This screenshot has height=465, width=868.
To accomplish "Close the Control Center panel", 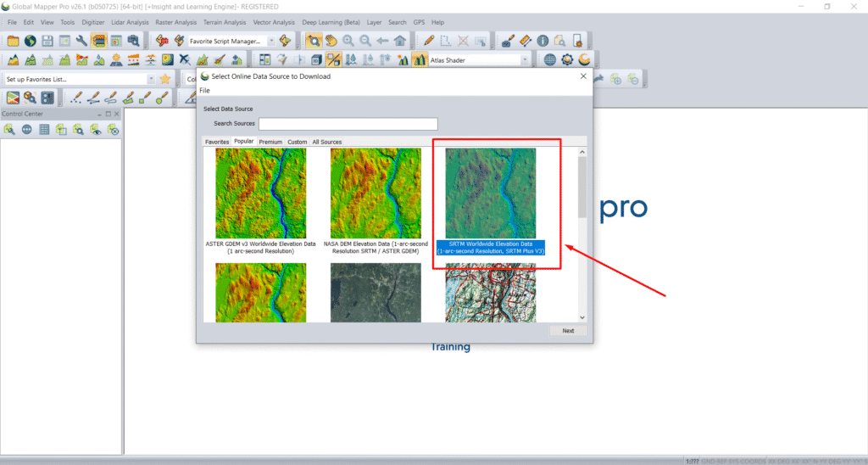I will pos(117,114).
